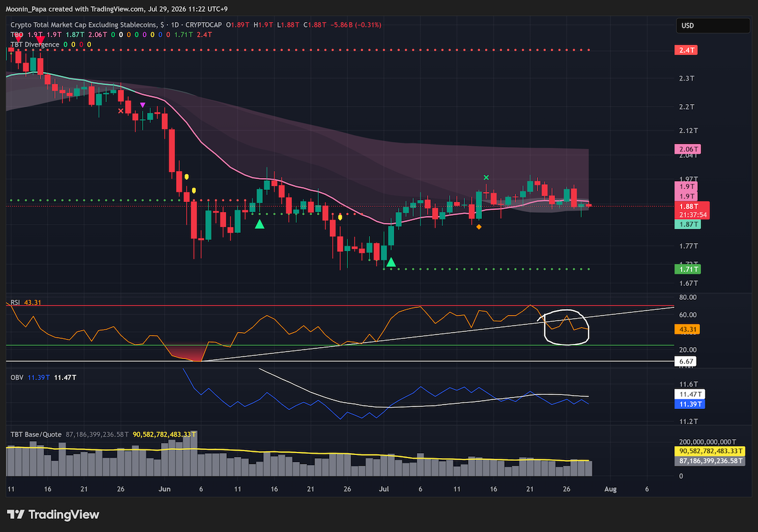
Task: Click the blue 11.39T value in the OBV legend
Action: [39, 377]
